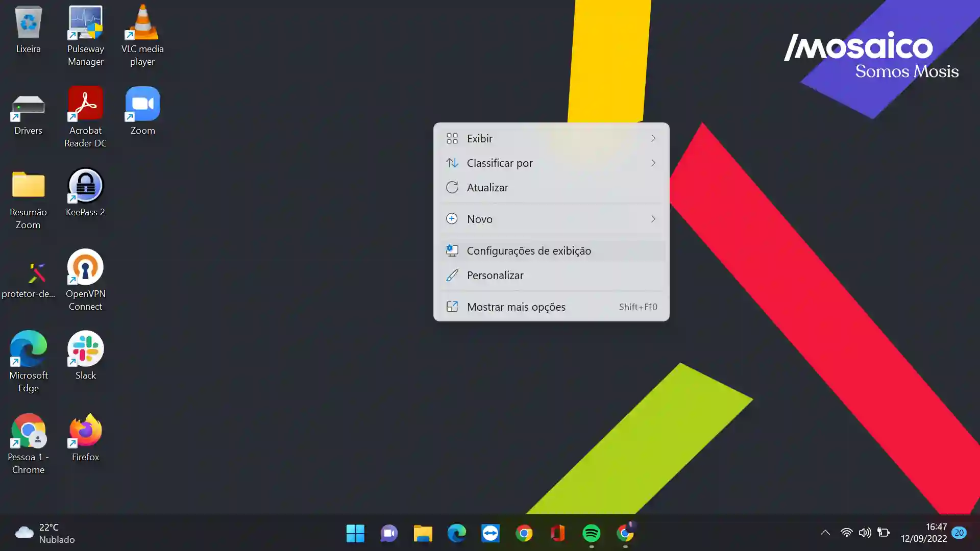The image size is (980, 551).
Task: Show hidden tray icons chevron
Action: (825, 533)
